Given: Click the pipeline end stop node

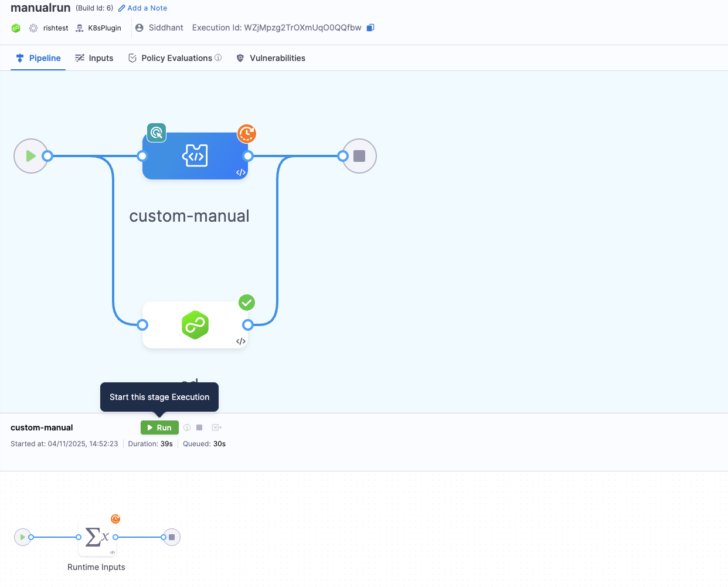Looking at the screenshot, I should (359, 156).
